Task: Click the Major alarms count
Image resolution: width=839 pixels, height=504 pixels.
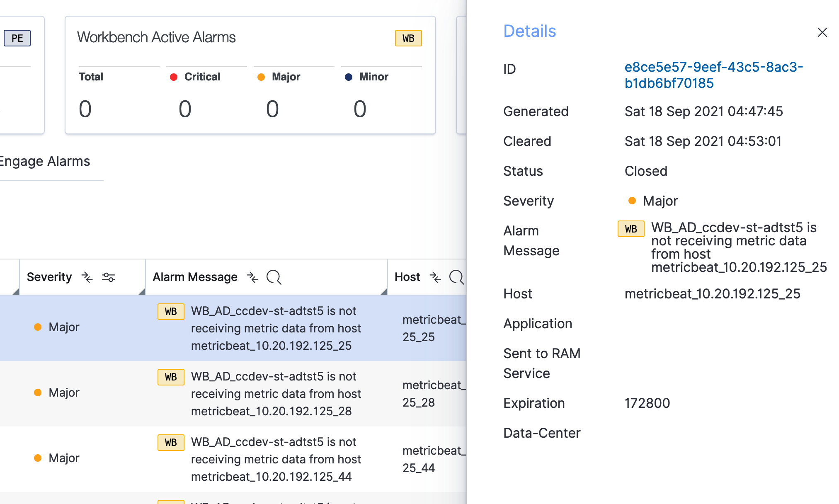Action: point(272,109)
